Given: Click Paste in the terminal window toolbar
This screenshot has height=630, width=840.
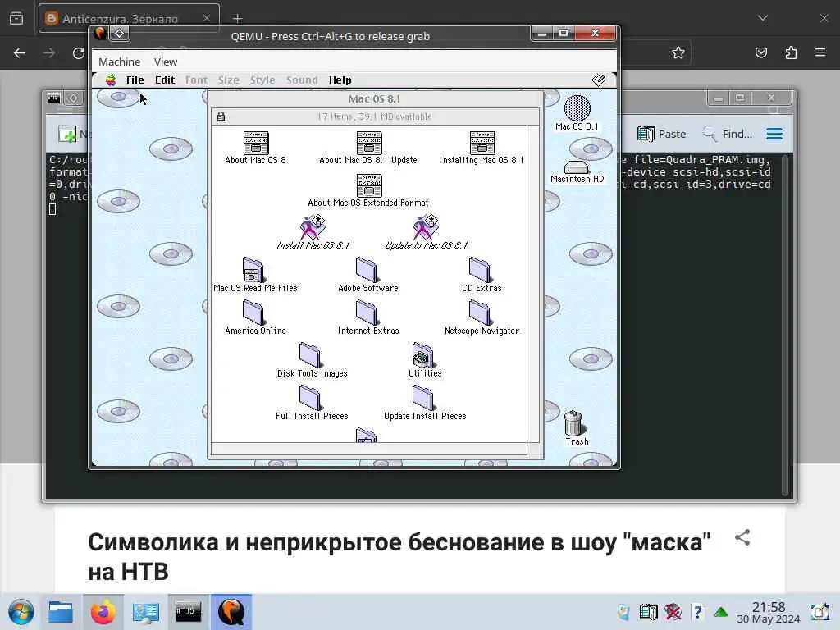Looking at the screenshot, I should pos(662,134).
